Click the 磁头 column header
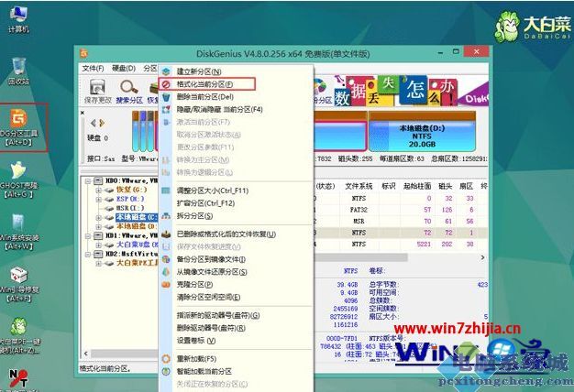Image resolution: width=574 pixels, height=392 pixels. (x=445, y=186)
